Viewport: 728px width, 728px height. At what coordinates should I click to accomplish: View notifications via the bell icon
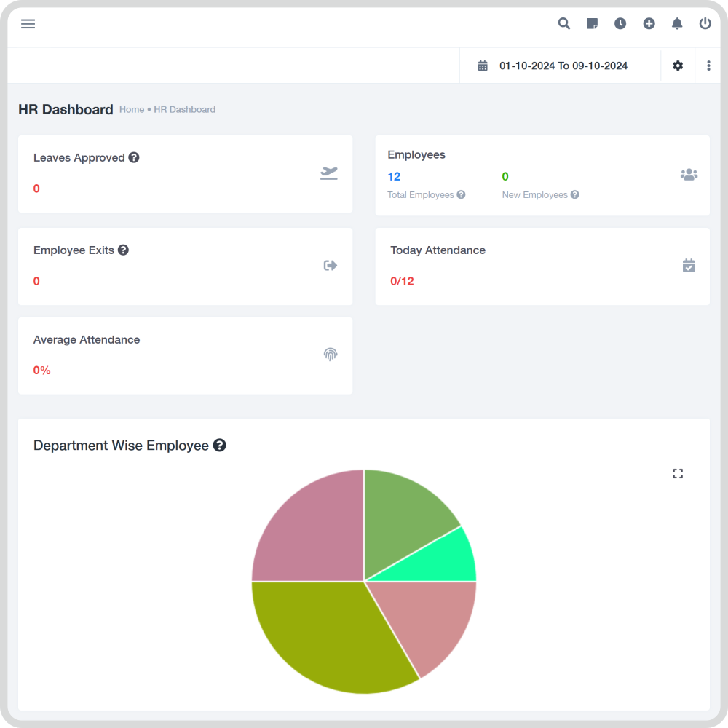677,23
